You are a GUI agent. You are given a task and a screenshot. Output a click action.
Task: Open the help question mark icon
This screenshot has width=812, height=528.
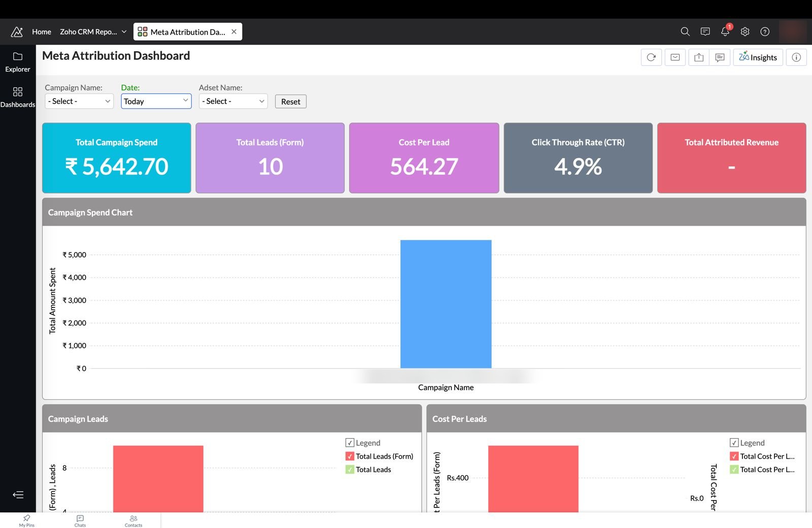point(765,31)
